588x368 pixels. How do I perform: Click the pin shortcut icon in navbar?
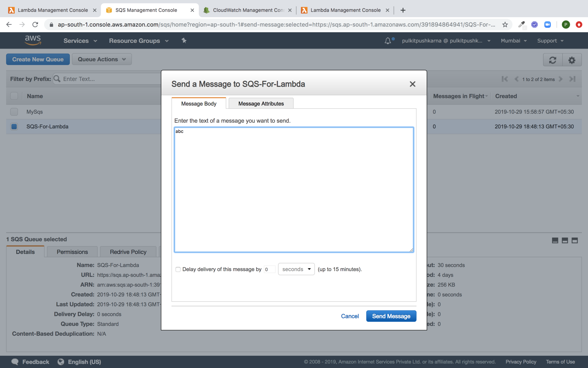[x=184, y=41]
